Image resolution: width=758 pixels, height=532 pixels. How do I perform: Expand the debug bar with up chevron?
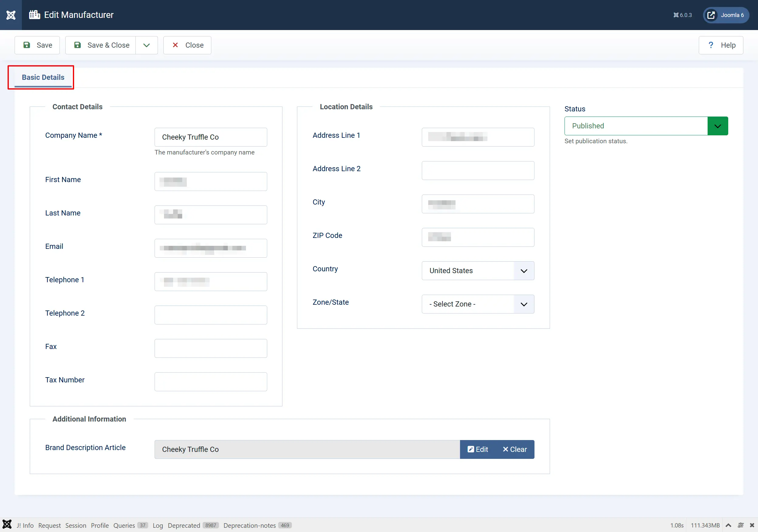[728, 525]
